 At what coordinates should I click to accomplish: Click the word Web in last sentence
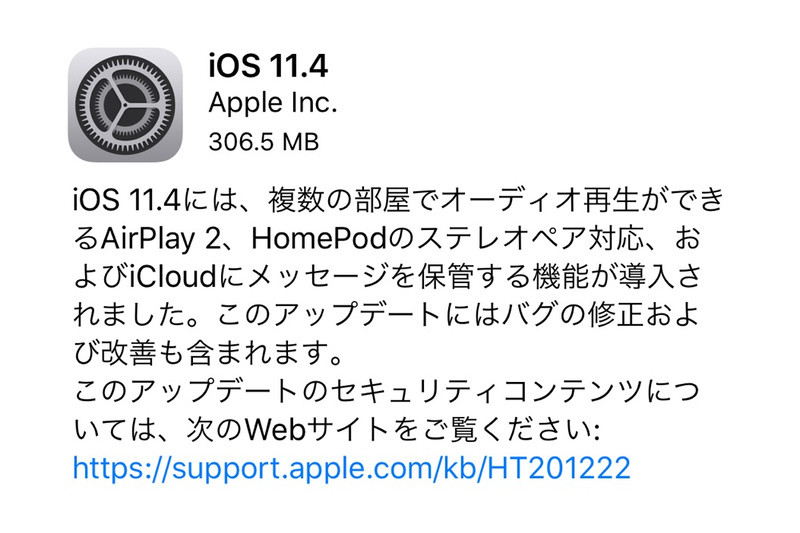[276, 429]
